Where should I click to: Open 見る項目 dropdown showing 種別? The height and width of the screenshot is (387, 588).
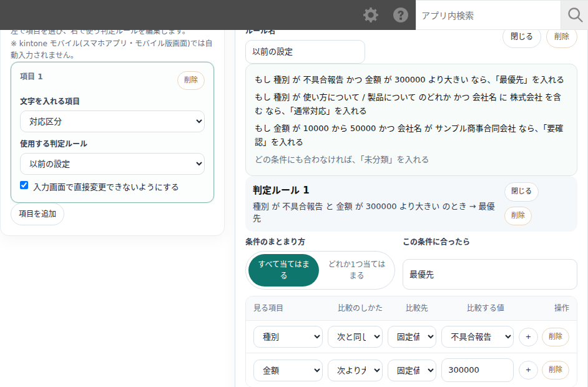[288, 337]
